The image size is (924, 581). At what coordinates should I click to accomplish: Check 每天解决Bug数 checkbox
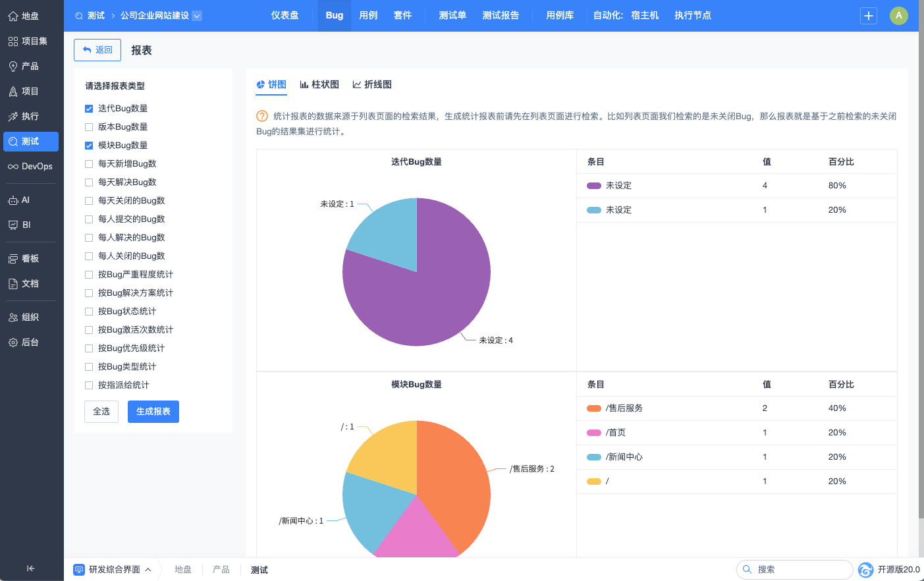pyautogui.click(x=89, y=182)
